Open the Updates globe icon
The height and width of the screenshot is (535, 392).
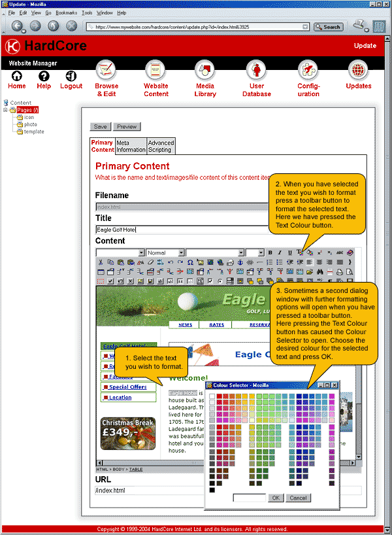(358, 70)
